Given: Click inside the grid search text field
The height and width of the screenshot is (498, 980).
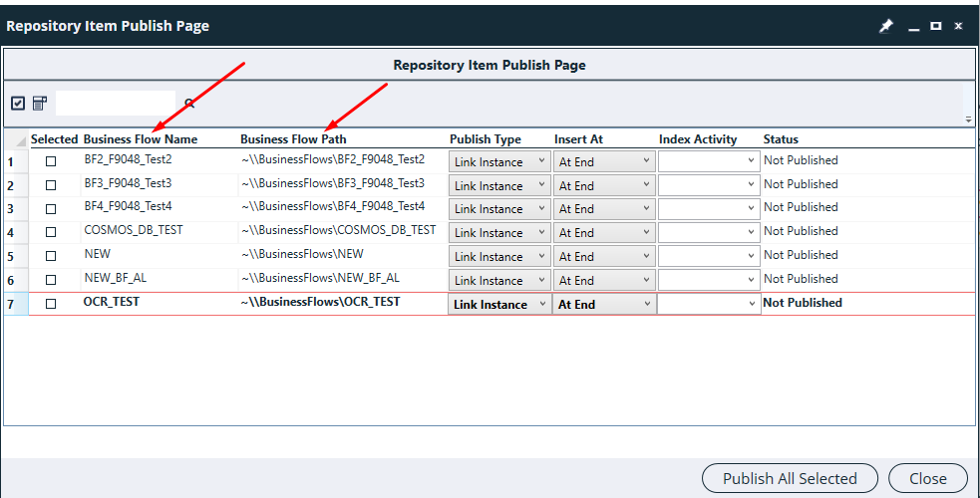Looking at the screenshot, I should click(115, 103).
